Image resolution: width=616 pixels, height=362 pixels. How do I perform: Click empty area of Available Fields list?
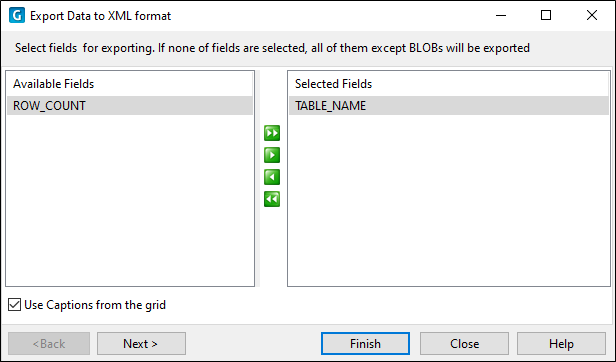(130, 200)
